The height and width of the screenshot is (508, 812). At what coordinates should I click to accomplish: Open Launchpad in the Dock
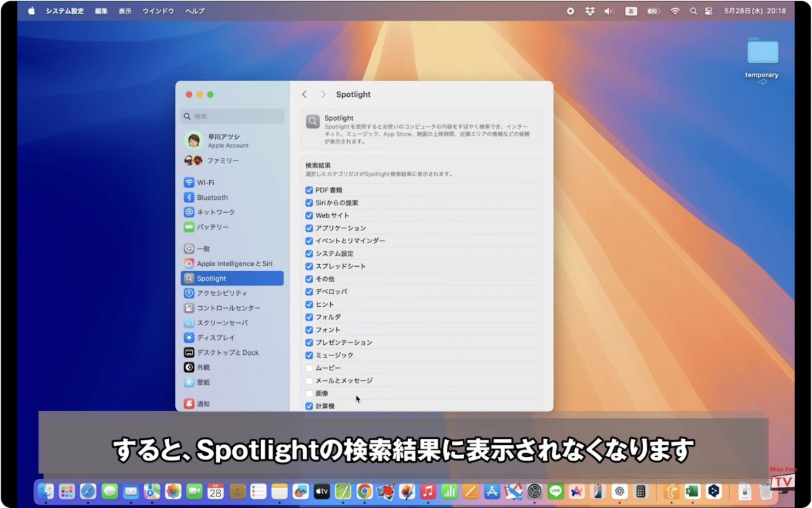point(67,491)
